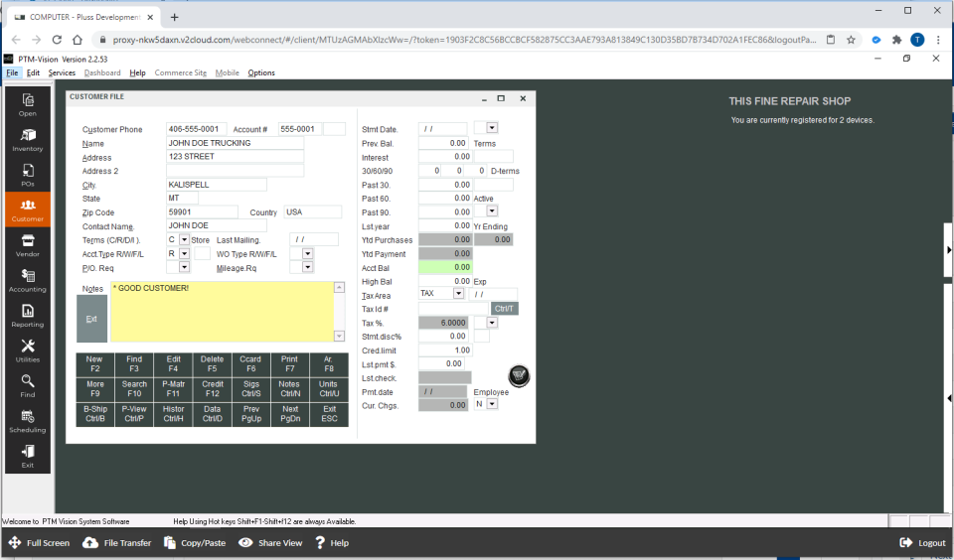
Task: Open a new browser tab
Action: pyautogui.click(x=175, y=17)
